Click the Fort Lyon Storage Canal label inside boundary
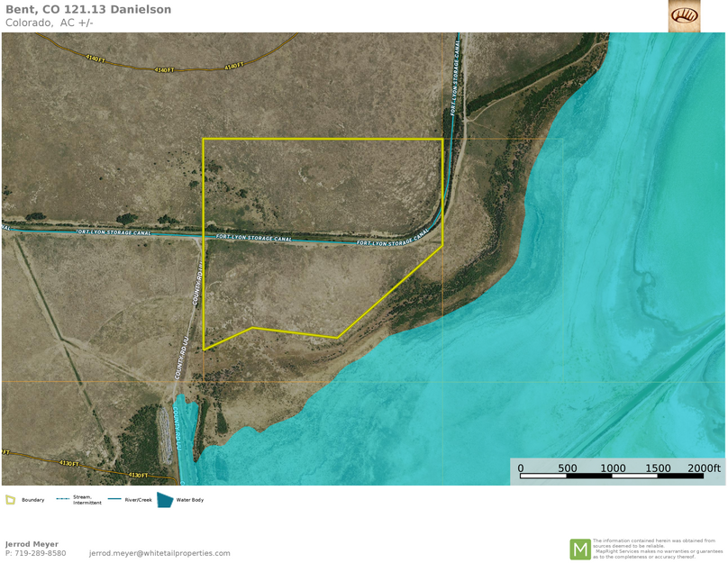The width and height of the screenshot is (728, 563). (x=254, y=238)
